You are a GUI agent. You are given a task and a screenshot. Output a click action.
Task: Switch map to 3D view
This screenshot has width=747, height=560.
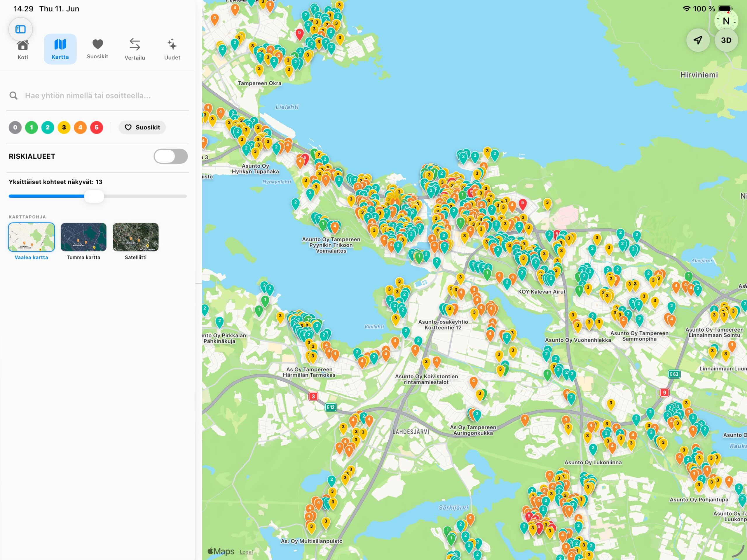726,40
